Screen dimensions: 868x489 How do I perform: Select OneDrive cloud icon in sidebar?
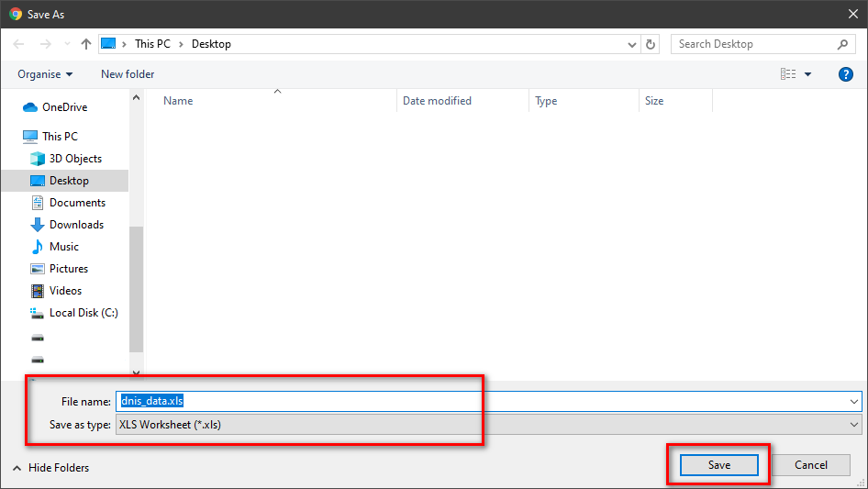click(29, 107)
